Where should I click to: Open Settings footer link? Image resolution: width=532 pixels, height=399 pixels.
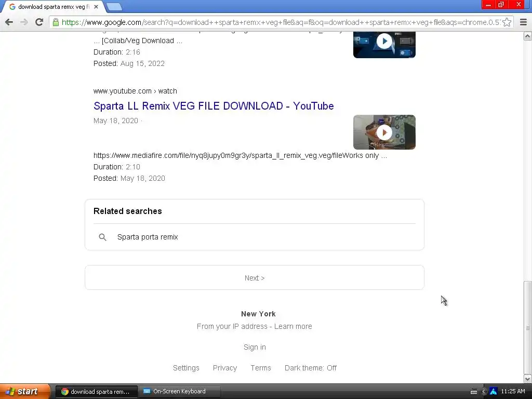pos(186,368)
